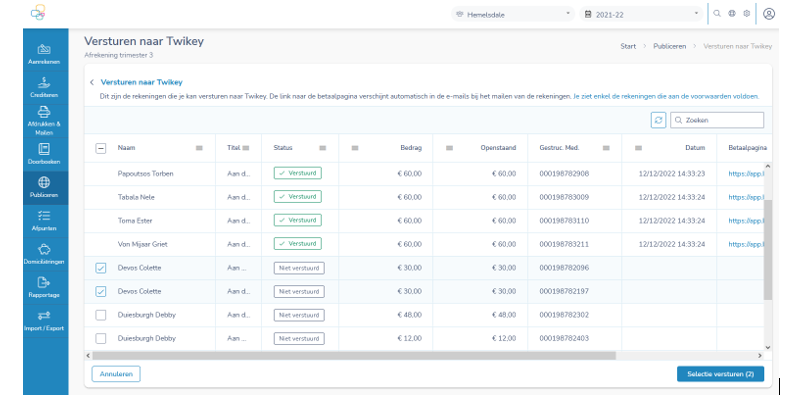This screenshot has width=795, height=405.
Task: Click the Zoeken search field
Action: click(x=717, y=120)
